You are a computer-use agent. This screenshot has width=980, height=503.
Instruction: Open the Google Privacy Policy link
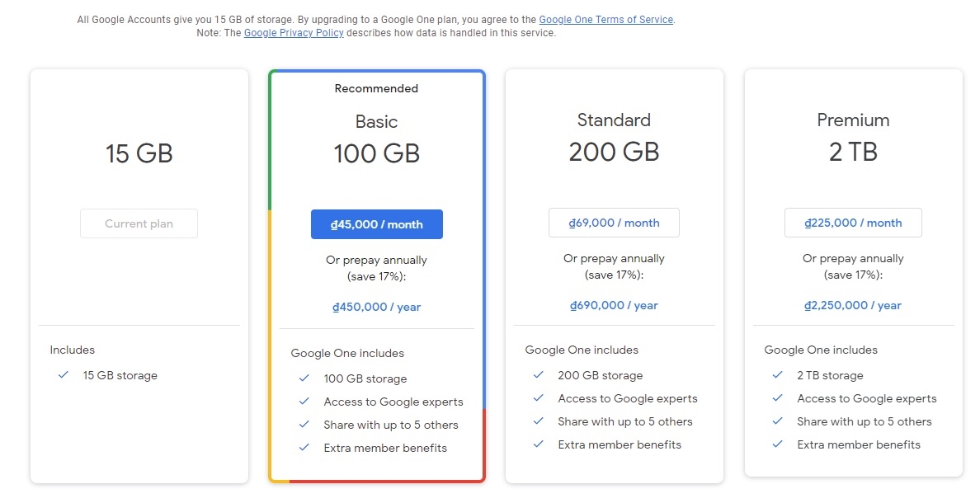tap(294, 33)
